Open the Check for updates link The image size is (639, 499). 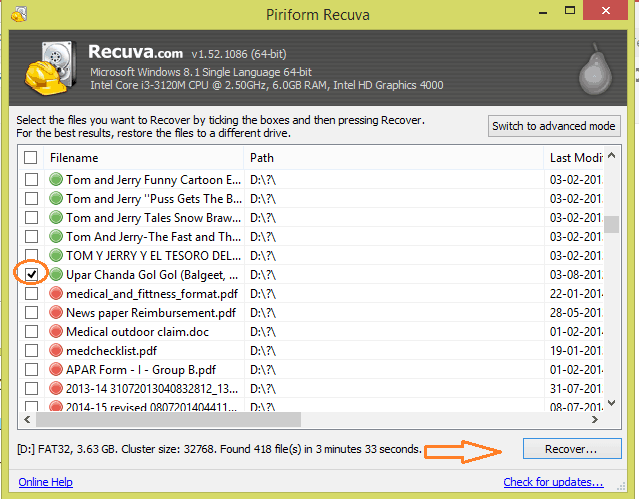(553, 482)
